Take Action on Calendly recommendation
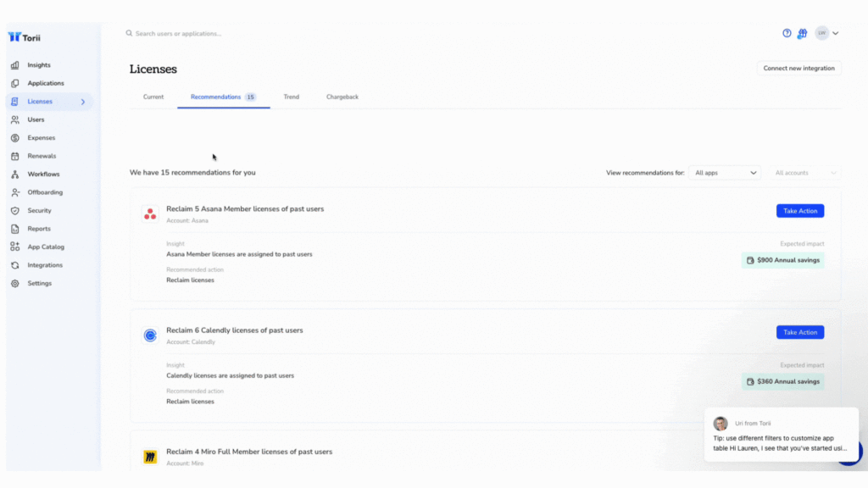 (800, 332)
